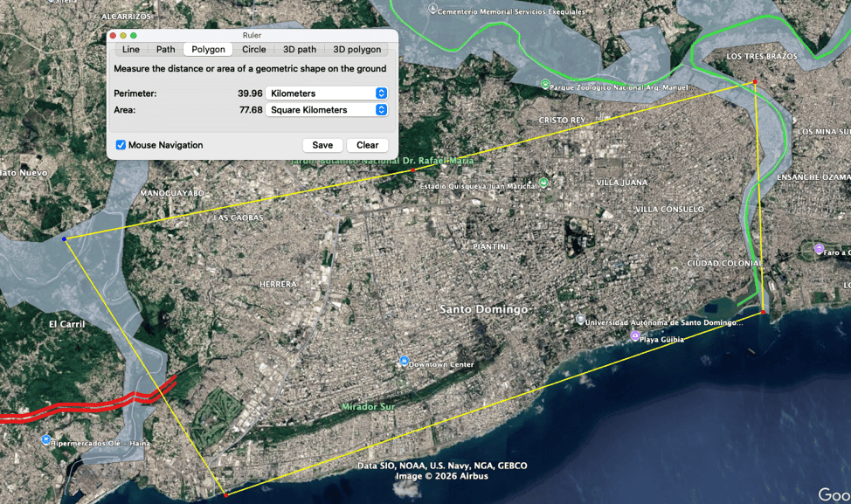Click the MANOGUAYABO label
Viewport: 851px width, 504px height.
(172, 193)
